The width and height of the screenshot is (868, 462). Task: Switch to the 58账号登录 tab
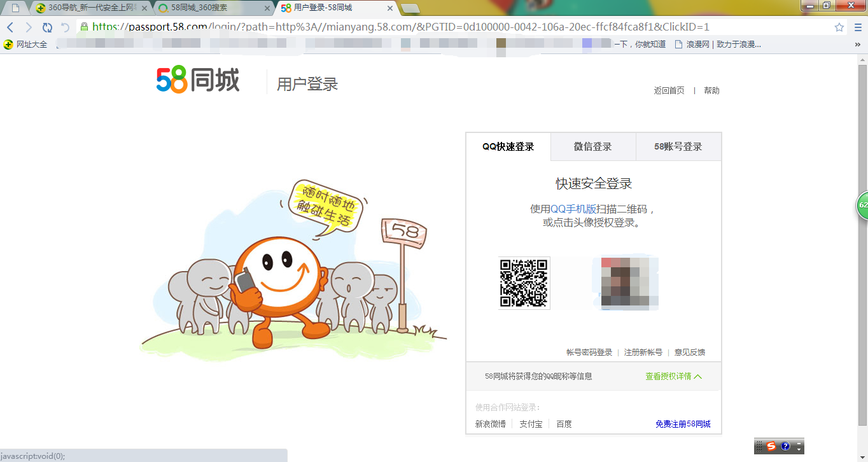tap(678, 147)
